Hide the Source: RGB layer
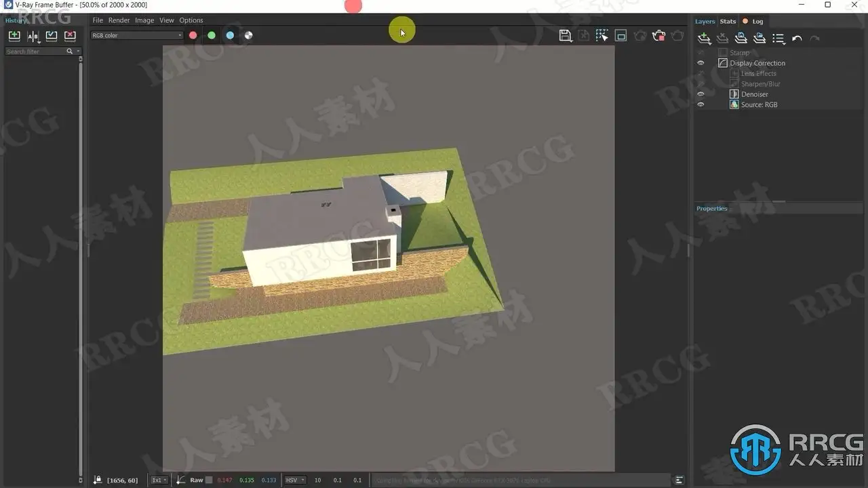 [701, 105]
